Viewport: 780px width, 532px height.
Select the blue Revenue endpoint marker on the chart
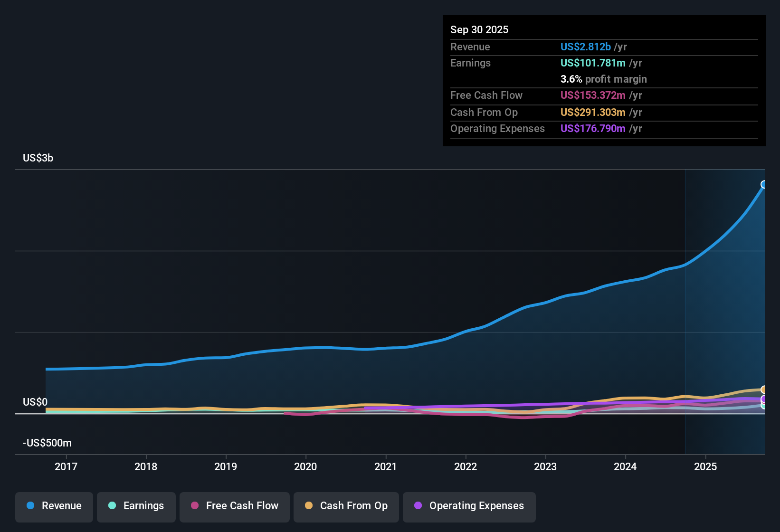click(764, 184)
